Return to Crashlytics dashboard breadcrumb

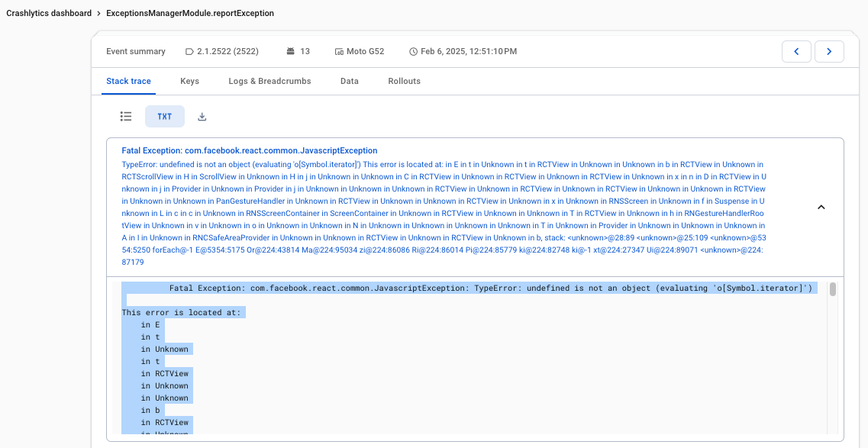pos(49,14)
